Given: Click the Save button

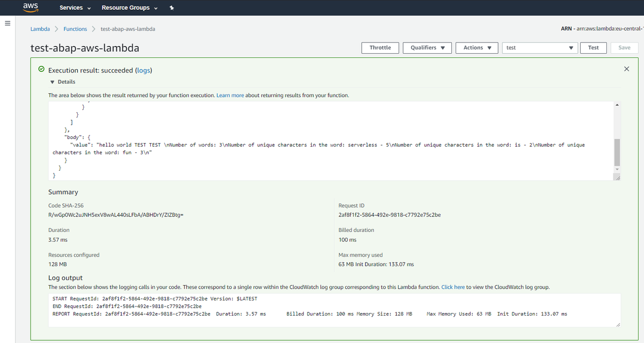Looking at the screenshot, I should [x=624, y=48].
